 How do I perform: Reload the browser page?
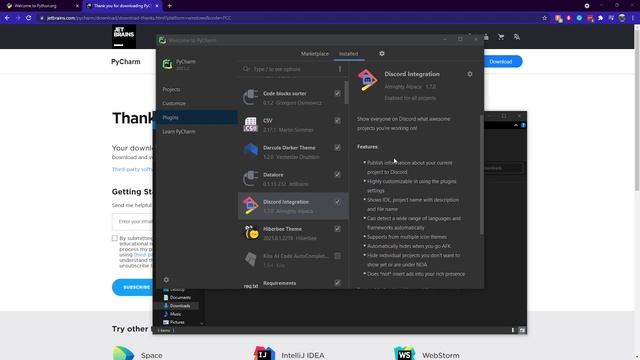[x=29, y=18]
